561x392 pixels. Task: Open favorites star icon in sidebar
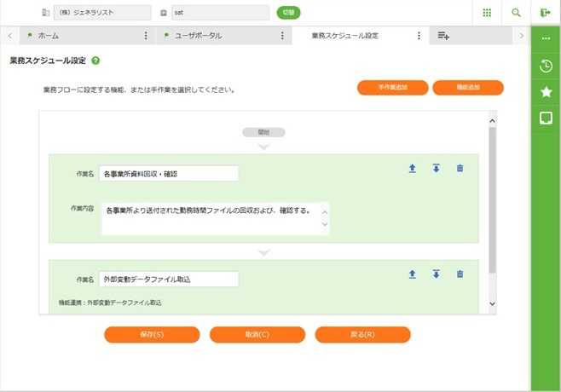tap(546, 92)
